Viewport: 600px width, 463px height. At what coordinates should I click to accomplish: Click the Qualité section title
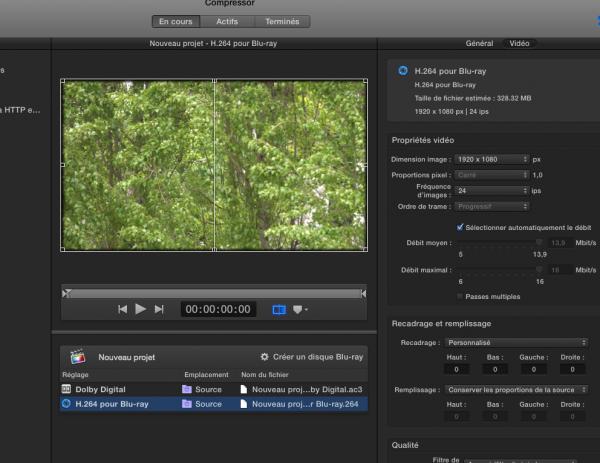(405, 445)
